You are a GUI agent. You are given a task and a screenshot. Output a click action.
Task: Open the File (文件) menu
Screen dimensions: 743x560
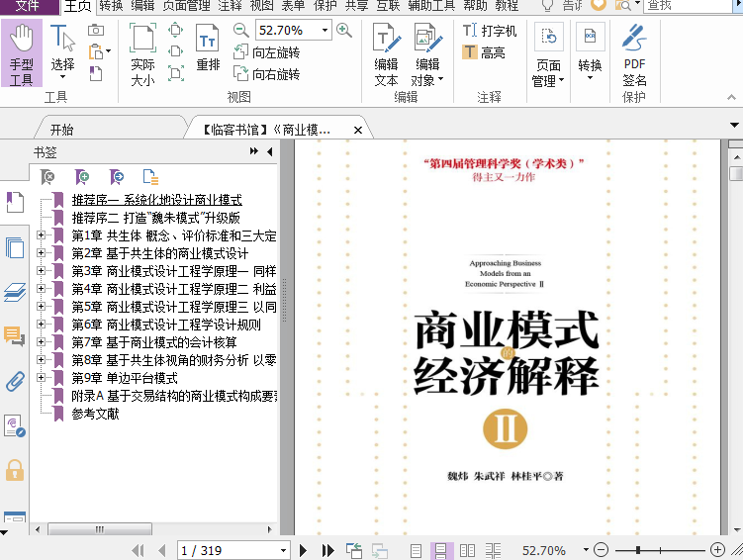[x=27, y=6]
